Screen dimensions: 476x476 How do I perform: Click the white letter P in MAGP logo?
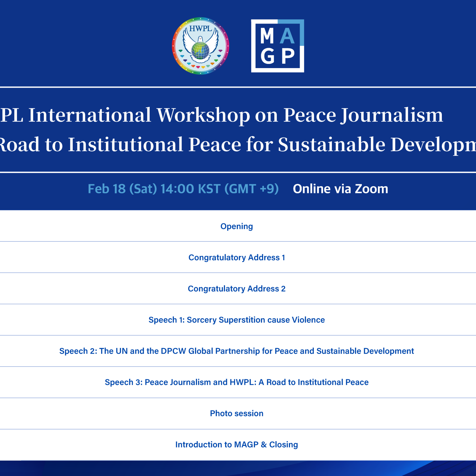[288, 56]
